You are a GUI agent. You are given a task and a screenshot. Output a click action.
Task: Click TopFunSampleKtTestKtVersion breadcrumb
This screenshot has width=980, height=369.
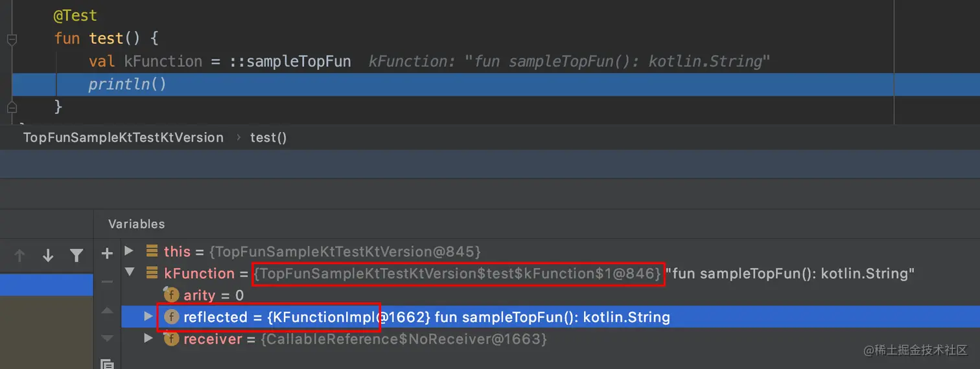pyautogui.click(x=123, y=137)
